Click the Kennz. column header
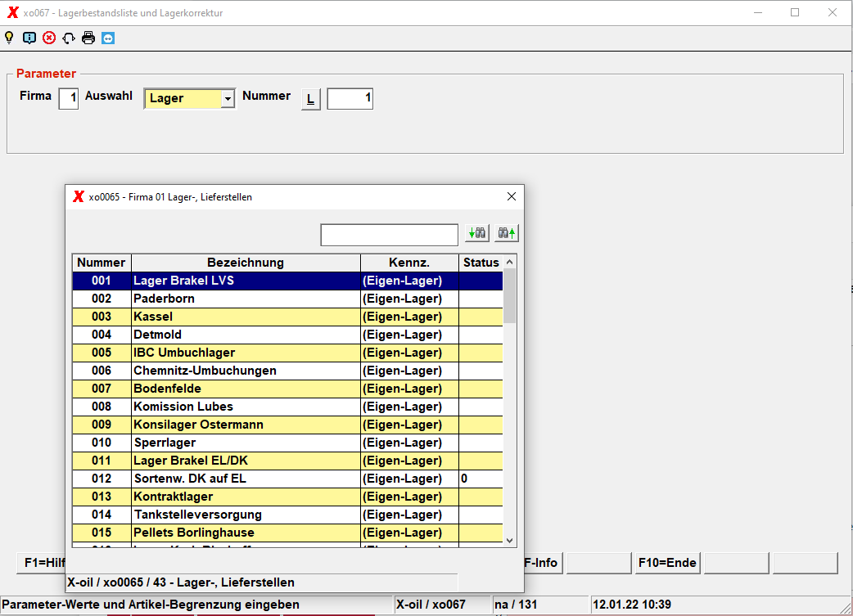Viewport: 853px width, 616px height. point(409,263)
